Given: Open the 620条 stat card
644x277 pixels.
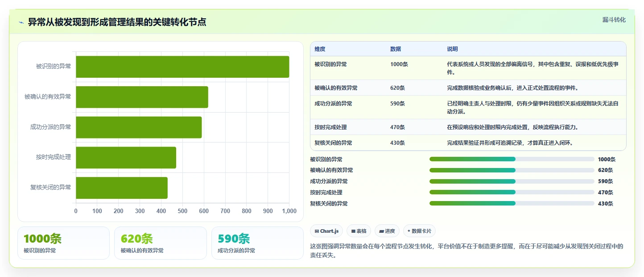Looking at the screenshot, I should pos(161,243).
